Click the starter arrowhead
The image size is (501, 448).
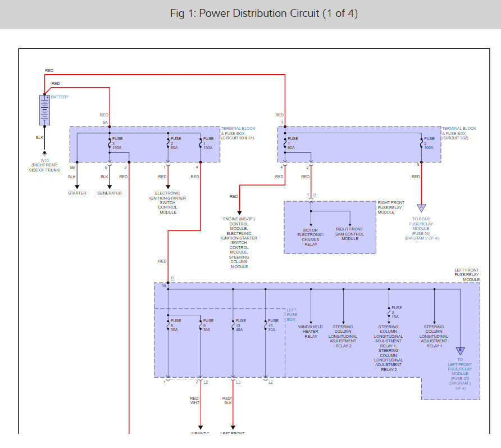pyautogui.click(x=77, y=187)
